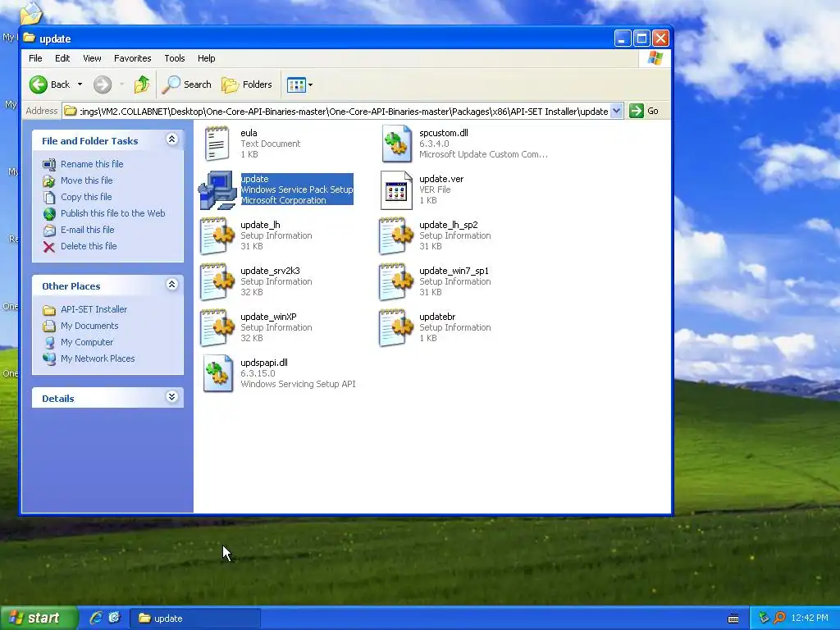The image size is (840, 630).
Task: Select the spcustom.dll file icon
Action: tap(396, 144)
